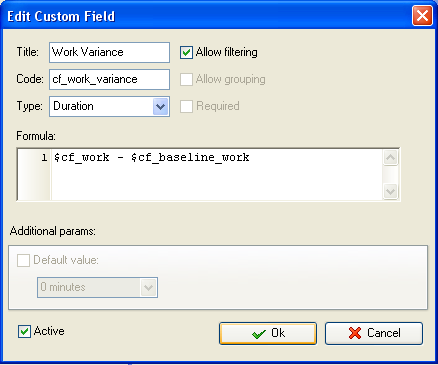
Task: Focus the Title field with Work Variance
Action: pyautogui.click(x=109, y=52)
